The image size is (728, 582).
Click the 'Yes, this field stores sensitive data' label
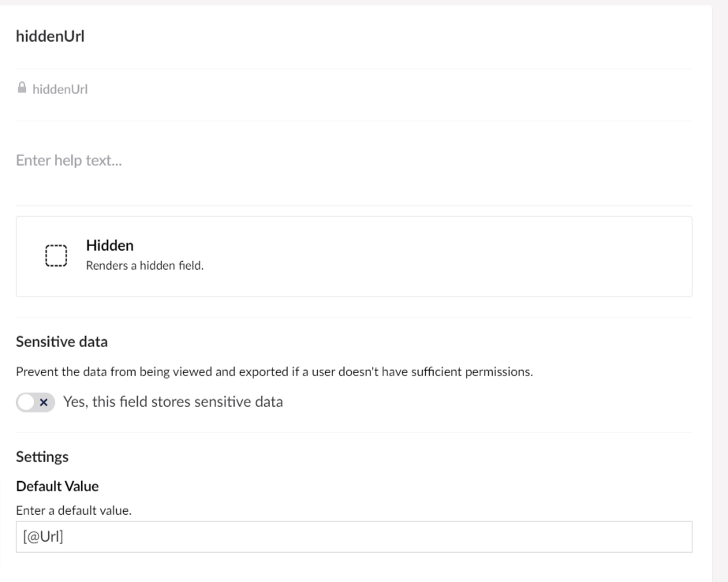click(x=173, y=402)
